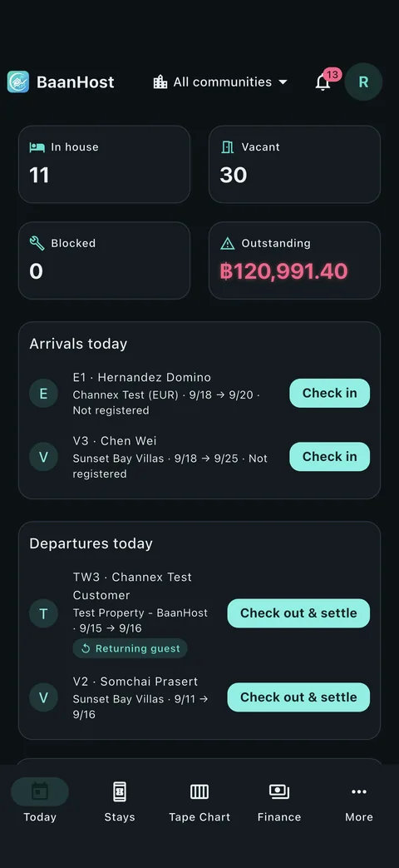This screenshot has height=868, width=399.
Task: Click the E avatar for Hernandez Domino
Action: pos(44,394)
